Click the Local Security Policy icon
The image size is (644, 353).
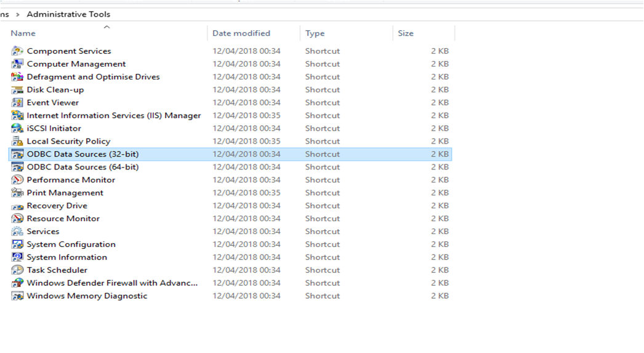click(x=17, y=141)
